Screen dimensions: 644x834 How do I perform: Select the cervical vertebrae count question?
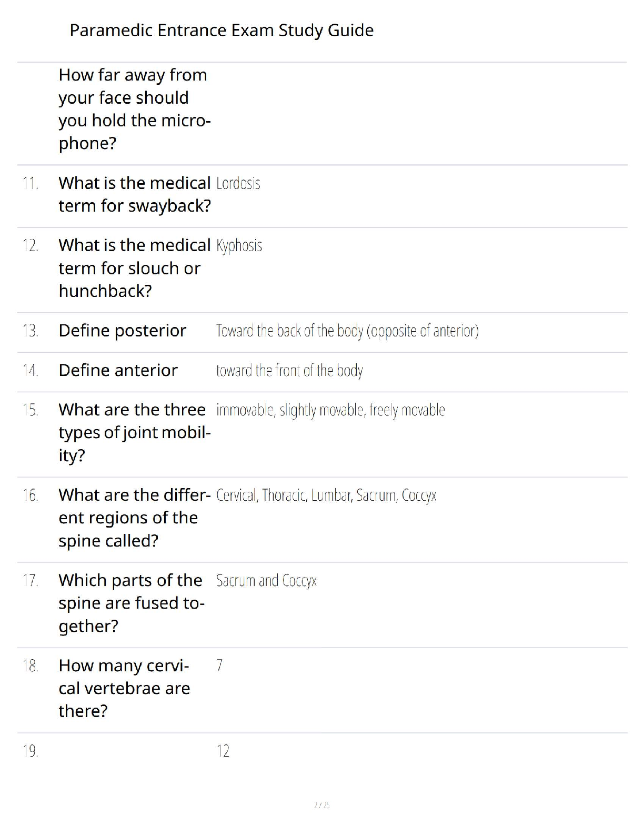124,688
